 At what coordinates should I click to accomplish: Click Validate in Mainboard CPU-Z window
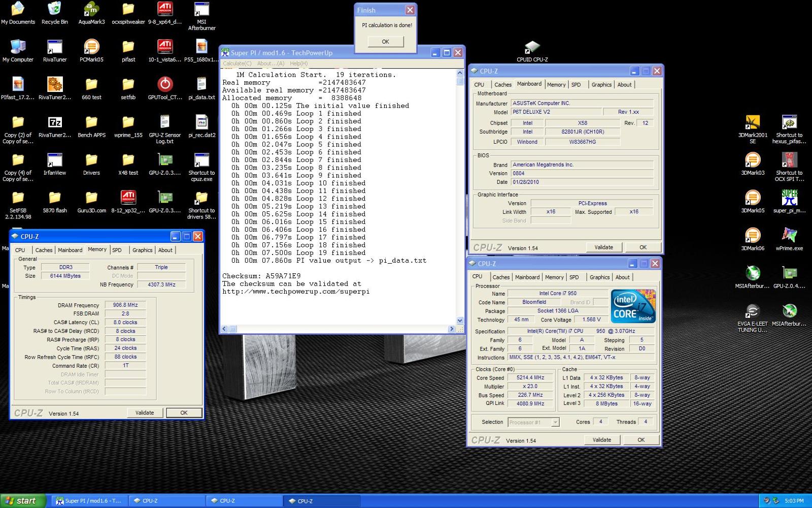(x=603, y=247)
